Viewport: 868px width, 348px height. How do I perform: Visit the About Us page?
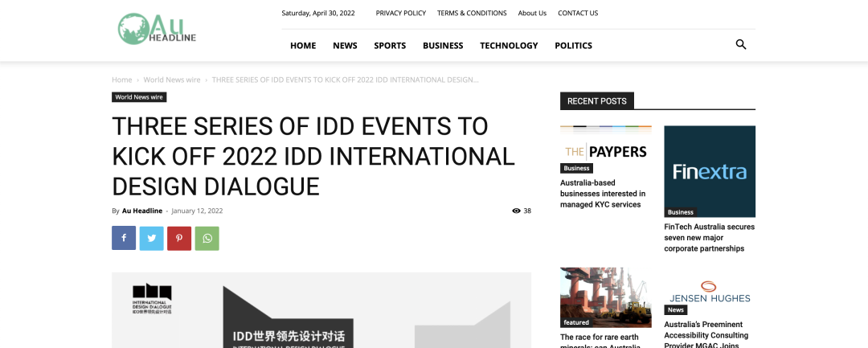coord(532,13)
